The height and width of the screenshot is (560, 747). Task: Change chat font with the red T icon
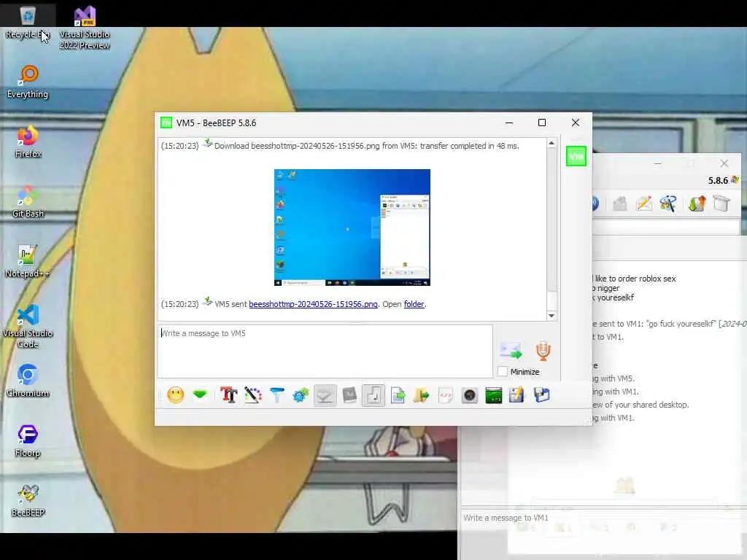228,394
